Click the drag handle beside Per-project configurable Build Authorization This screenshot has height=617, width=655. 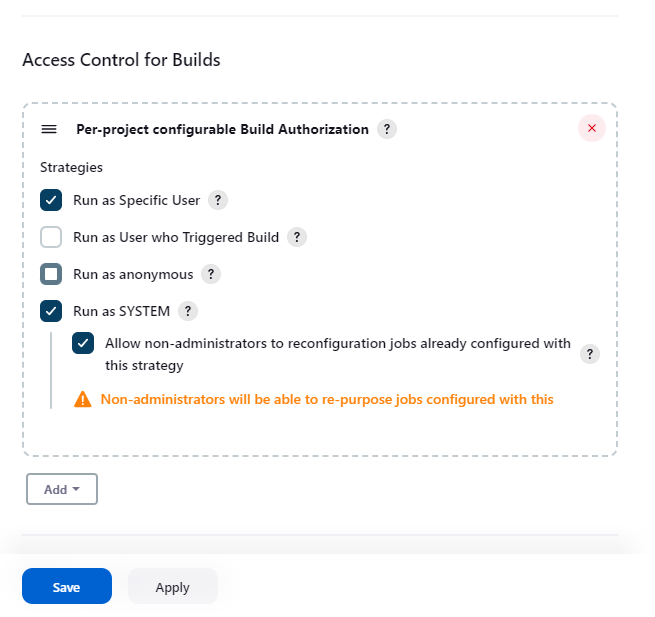click(49, 129)
